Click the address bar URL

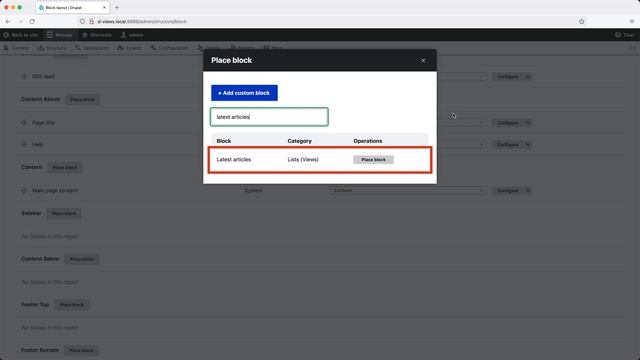coord(142,21)
